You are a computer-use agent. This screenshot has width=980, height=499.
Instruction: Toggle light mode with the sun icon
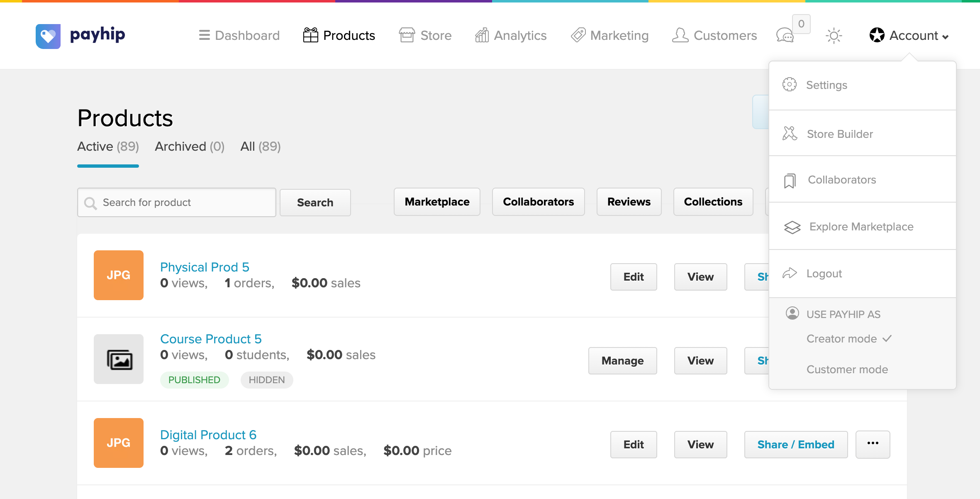coord(834,36)
